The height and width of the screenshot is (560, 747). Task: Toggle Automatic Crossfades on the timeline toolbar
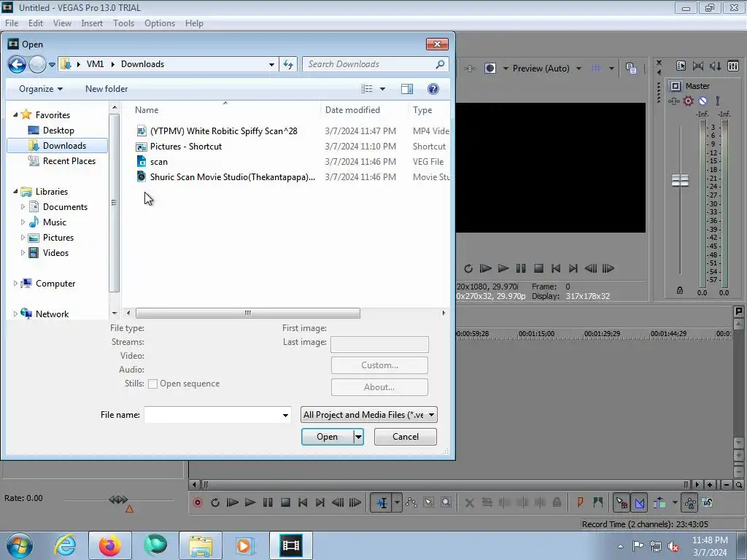click(x=639, y=502)
